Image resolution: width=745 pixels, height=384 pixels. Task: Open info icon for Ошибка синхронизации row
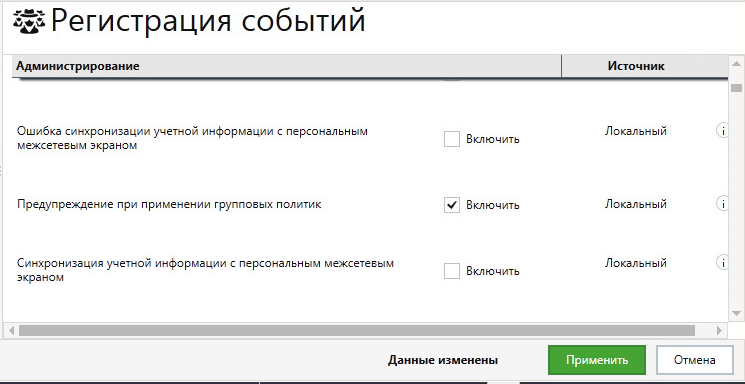point(722,131)
